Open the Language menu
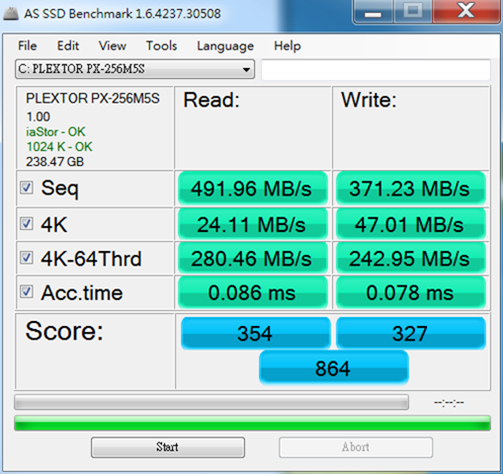 [x=225, y=46]
